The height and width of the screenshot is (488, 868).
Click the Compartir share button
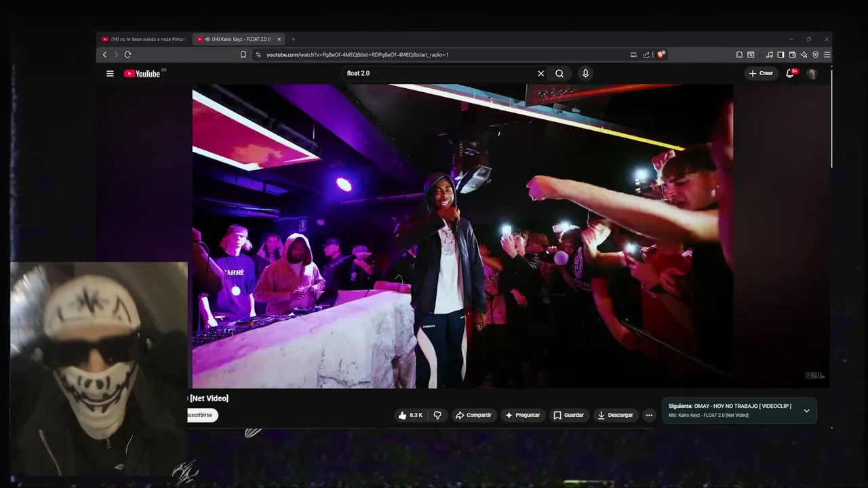(x=473, y=415)
